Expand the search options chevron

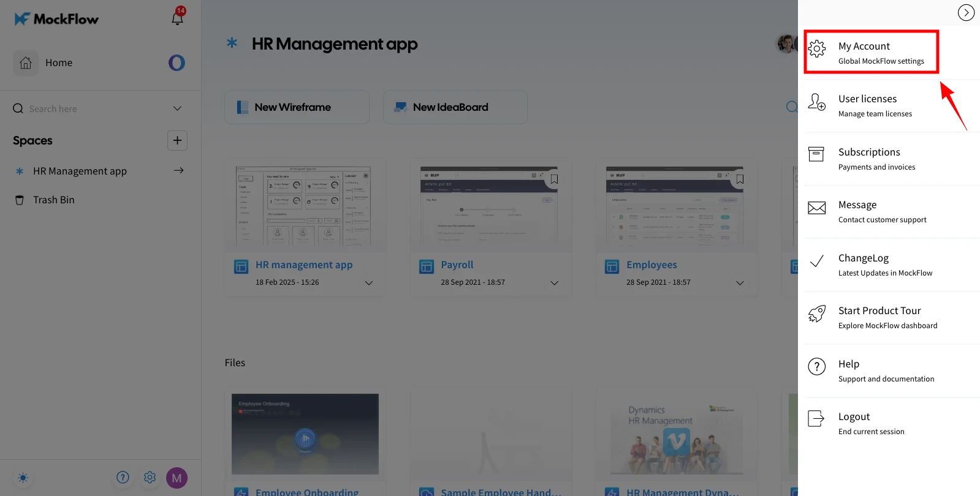[x=177, y=108]
